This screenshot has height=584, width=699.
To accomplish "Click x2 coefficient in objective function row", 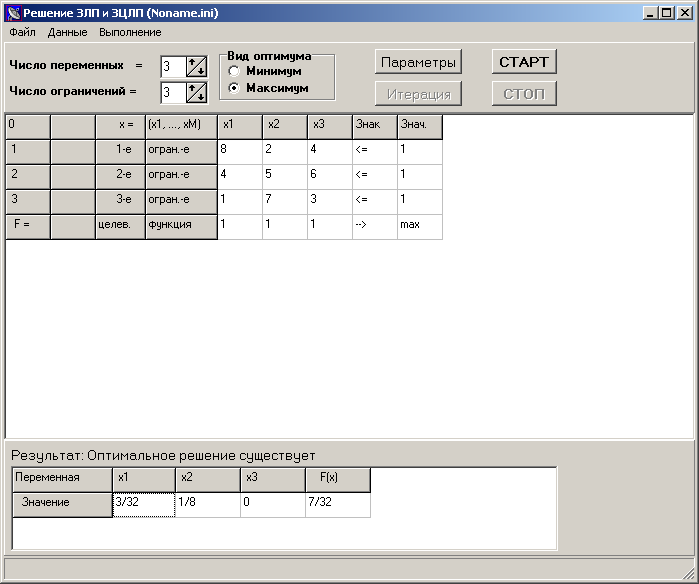I will pyautogui.click(x=285, y=227).
